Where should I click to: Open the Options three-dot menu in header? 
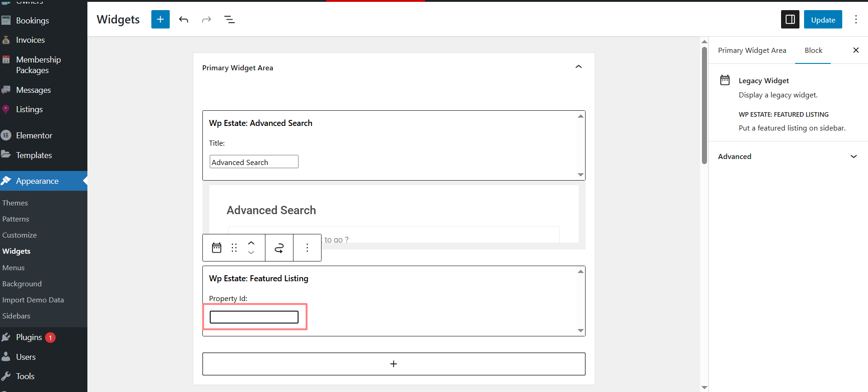click(856, 19)
